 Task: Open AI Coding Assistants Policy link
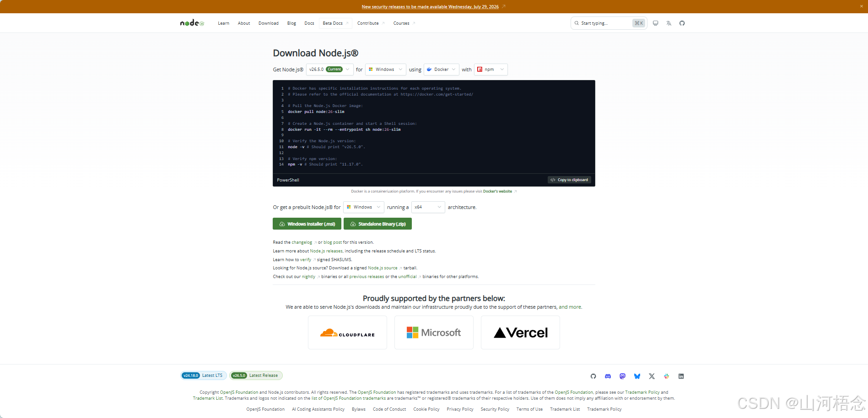(x=318, y=409)
